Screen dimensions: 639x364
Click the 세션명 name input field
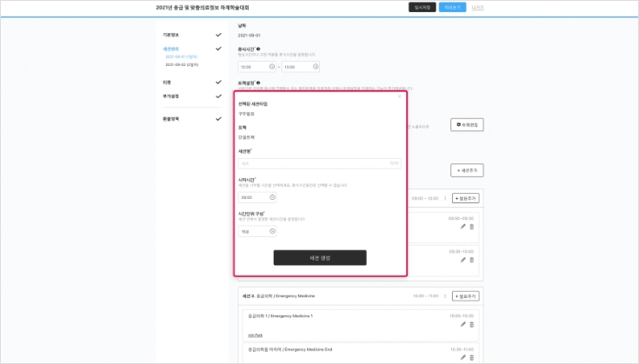pyautogui.click(x=319, y=163)
